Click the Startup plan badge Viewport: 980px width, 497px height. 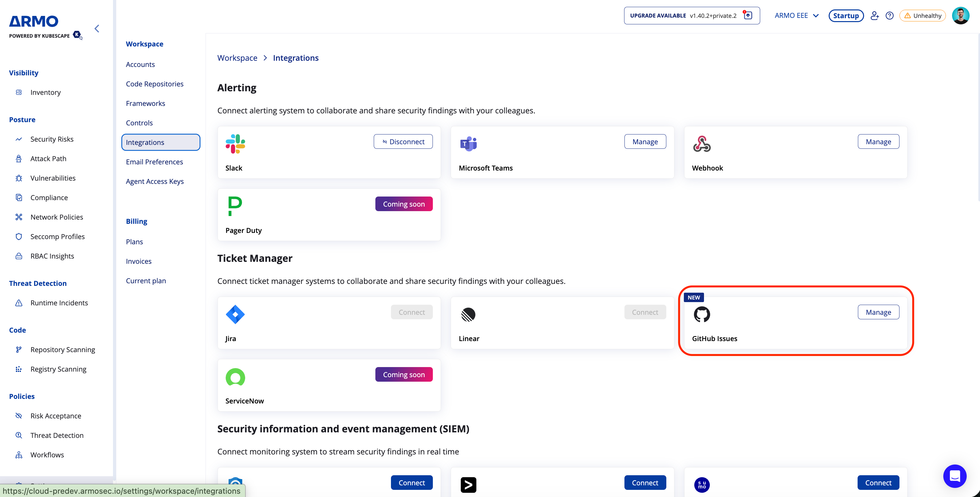pyautogui.click(x=846, y=16)
